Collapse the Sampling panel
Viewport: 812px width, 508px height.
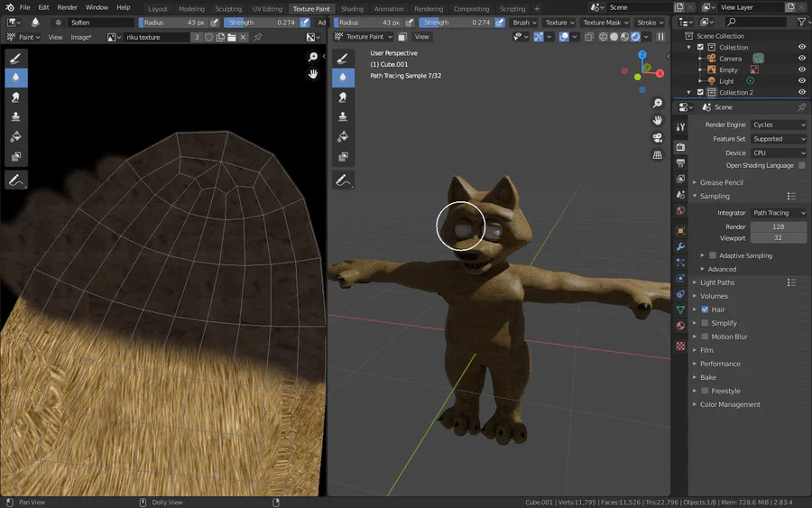coord(715,197)
